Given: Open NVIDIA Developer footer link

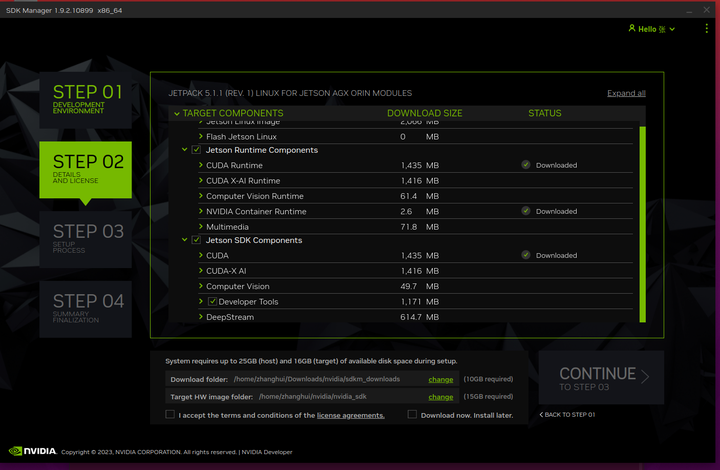Looking at the screenshot, I should [x=267, y=452].
